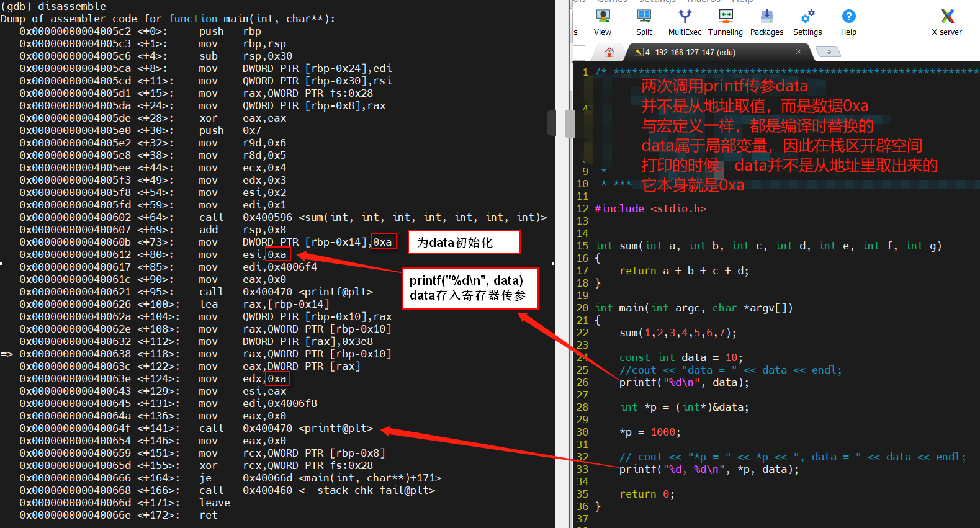Switch to the Home tab icon

[x=609, y=52]
